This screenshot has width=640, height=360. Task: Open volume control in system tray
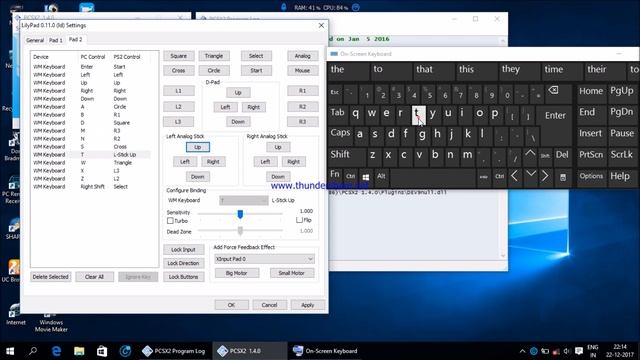567,351
